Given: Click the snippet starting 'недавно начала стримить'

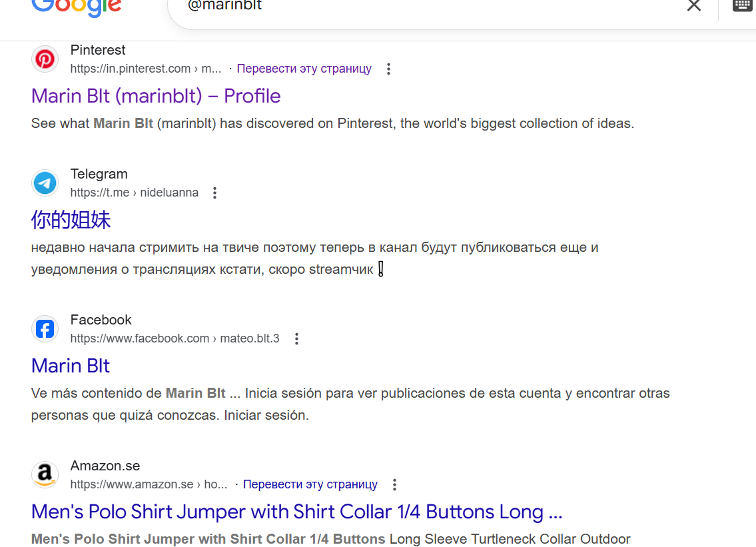Looking at the screenshot, I should click(315, 259).
